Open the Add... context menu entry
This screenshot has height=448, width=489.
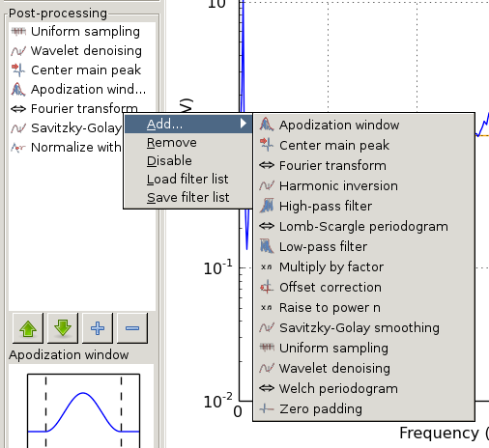pyautogui.click(x=188, y=124)
